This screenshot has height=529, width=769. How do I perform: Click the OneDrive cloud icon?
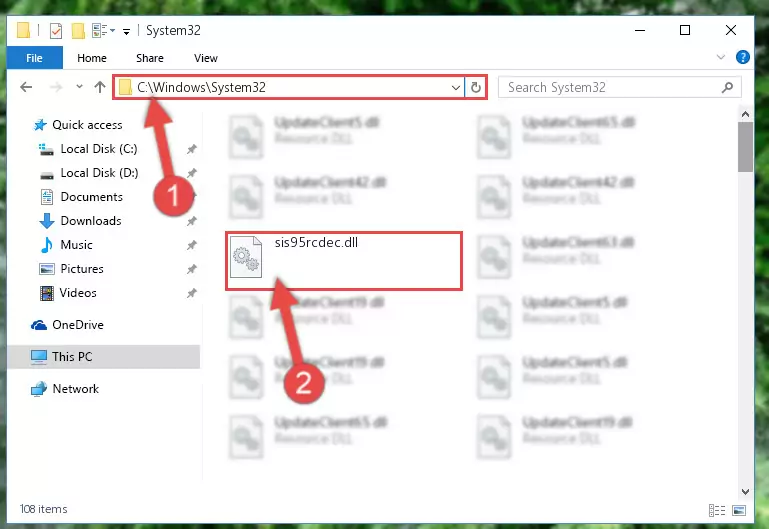click(x=39, y=325)
